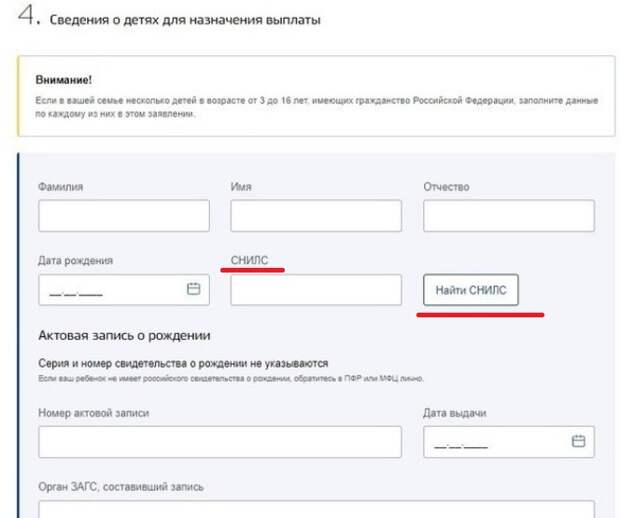Open the calendar picker for Дата выдачи

578,441
